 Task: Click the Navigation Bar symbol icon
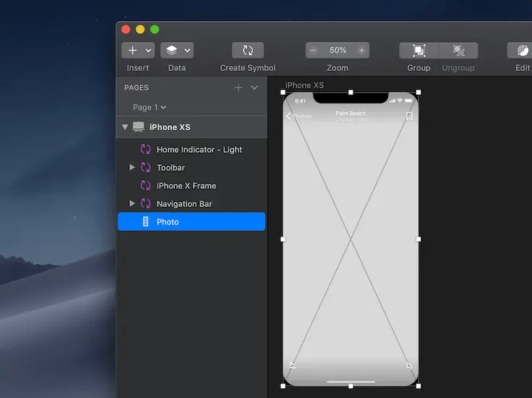[145, 203]
